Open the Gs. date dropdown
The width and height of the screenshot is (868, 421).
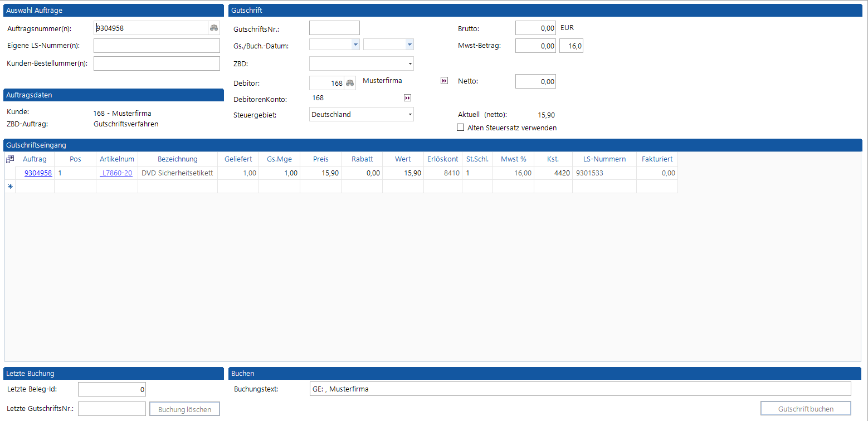(355, 45)
